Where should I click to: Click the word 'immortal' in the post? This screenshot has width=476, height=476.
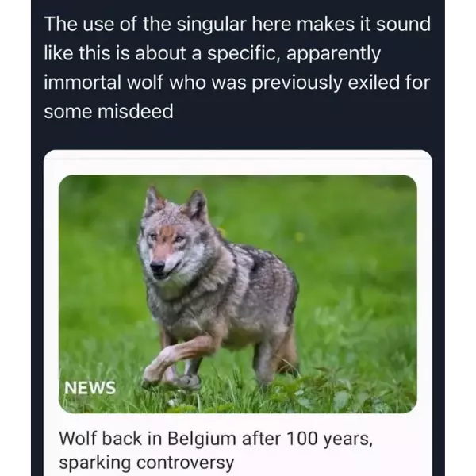click(x=83, y=82)
